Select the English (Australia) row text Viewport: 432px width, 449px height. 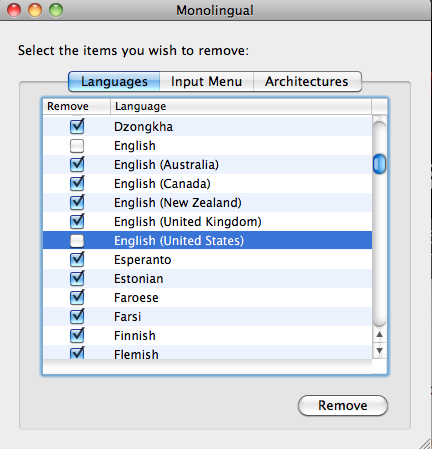[x=166, y=165]
